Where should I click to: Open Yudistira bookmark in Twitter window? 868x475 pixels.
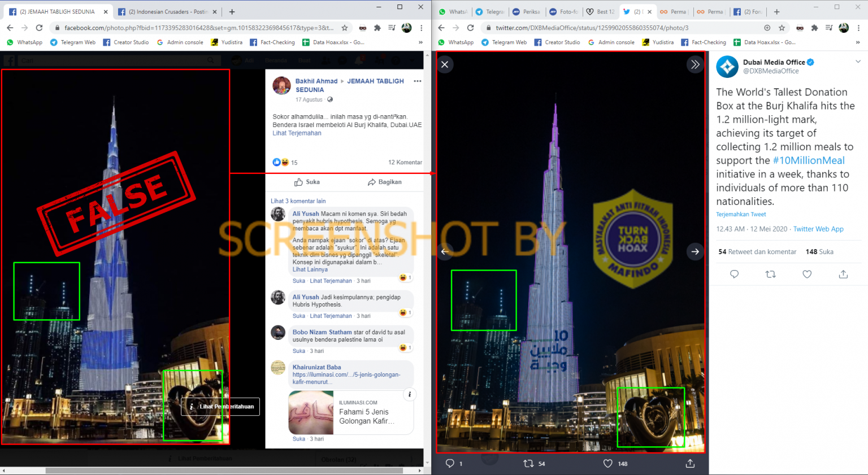658,42
